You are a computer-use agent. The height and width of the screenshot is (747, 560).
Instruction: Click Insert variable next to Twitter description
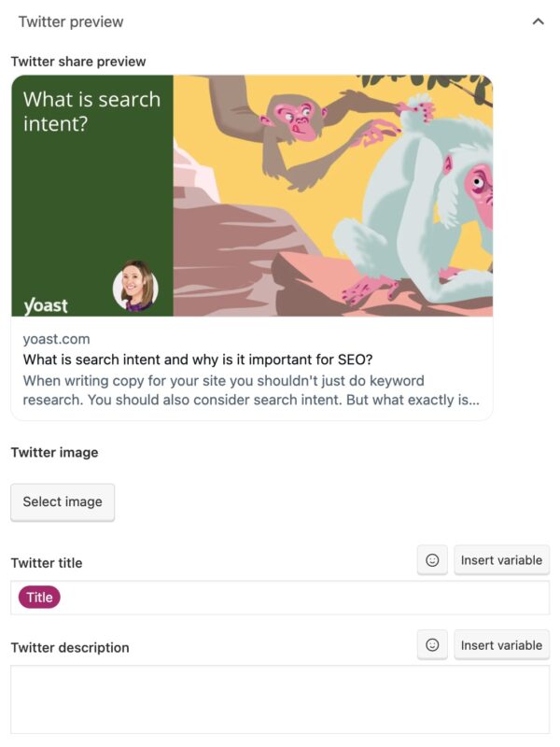coord(500,644)
